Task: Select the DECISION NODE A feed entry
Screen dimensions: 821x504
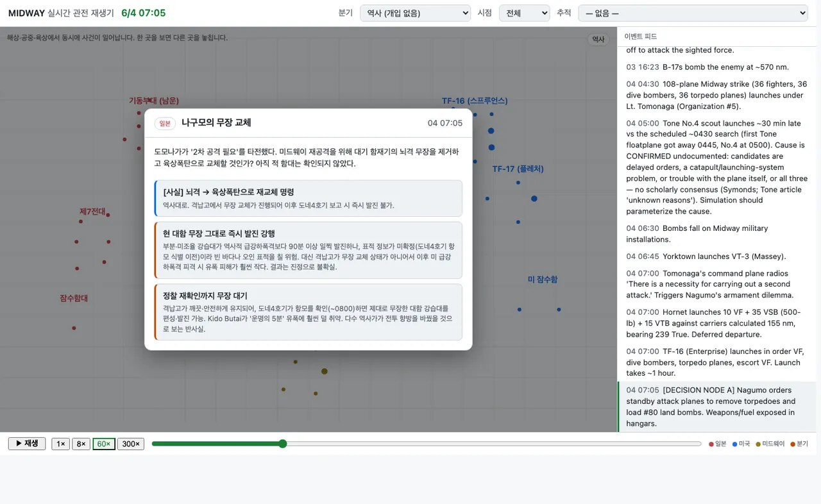Action: click(717, 407)
